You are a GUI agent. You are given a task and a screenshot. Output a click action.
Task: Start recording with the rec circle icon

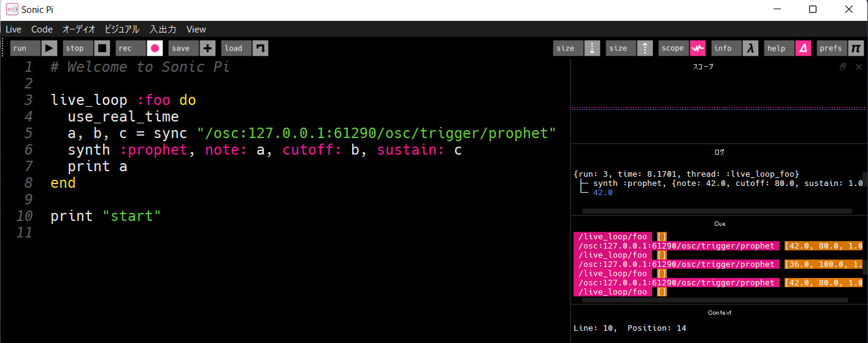pyautogui.click(x=155, y=48)
